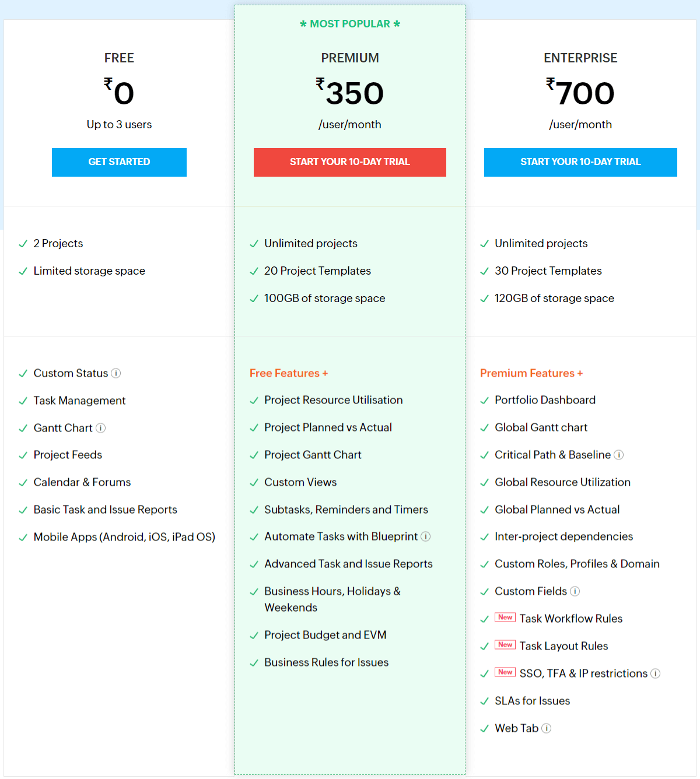Open info icon beside Automate Tasks with Blueprint
The width and height of the screenshot is (700, 779).
point(426,536)
